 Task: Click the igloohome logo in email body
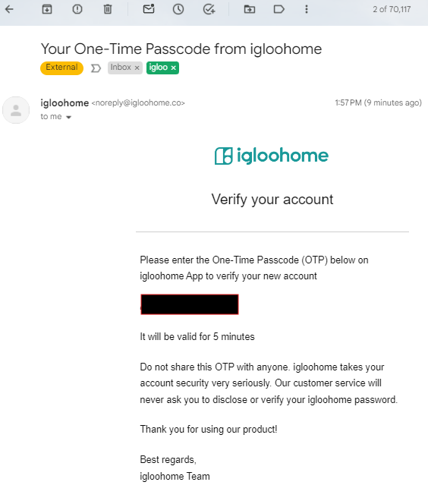pyautogui.click(x=272, y=156)
